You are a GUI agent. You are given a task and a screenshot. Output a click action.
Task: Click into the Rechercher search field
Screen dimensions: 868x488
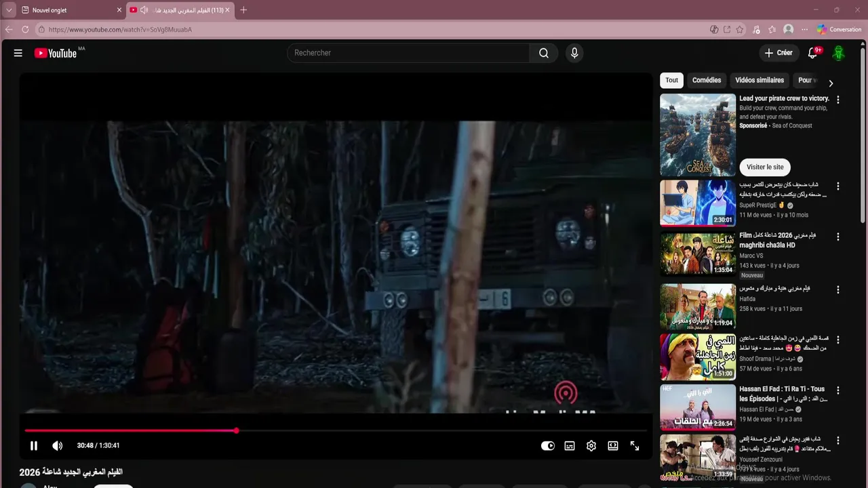pyautogui.click(x=408, y=53)
